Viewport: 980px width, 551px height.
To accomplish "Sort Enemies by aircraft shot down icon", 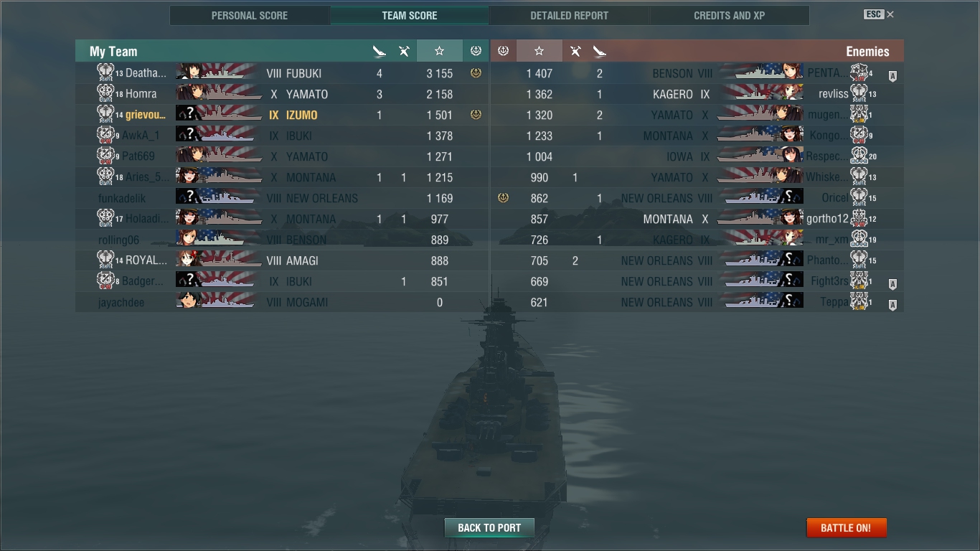I will [575, 51].
